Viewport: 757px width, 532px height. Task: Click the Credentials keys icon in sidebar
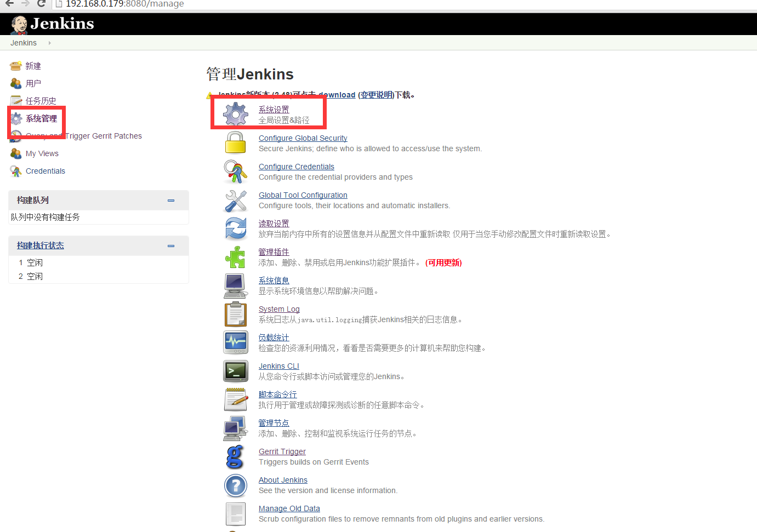coord(16,171)
